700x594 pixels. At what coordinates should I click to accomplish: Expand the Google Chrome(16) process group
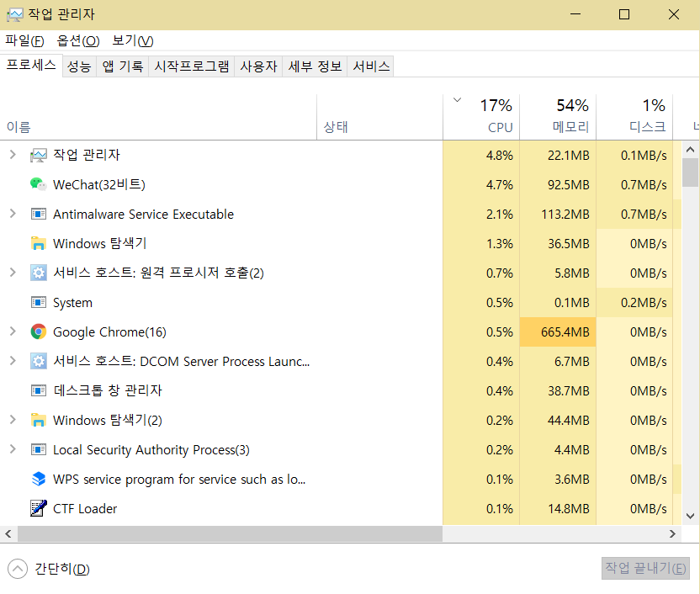13,331
